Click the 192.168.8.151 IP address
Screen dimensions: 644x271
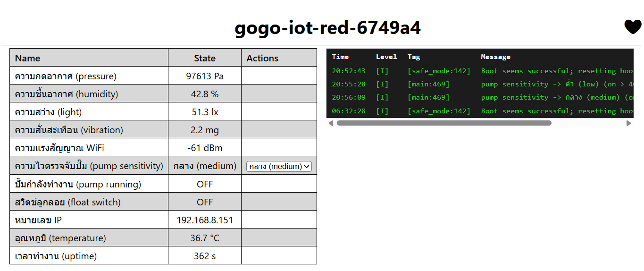pyautogui.click(x=205, y=220)
